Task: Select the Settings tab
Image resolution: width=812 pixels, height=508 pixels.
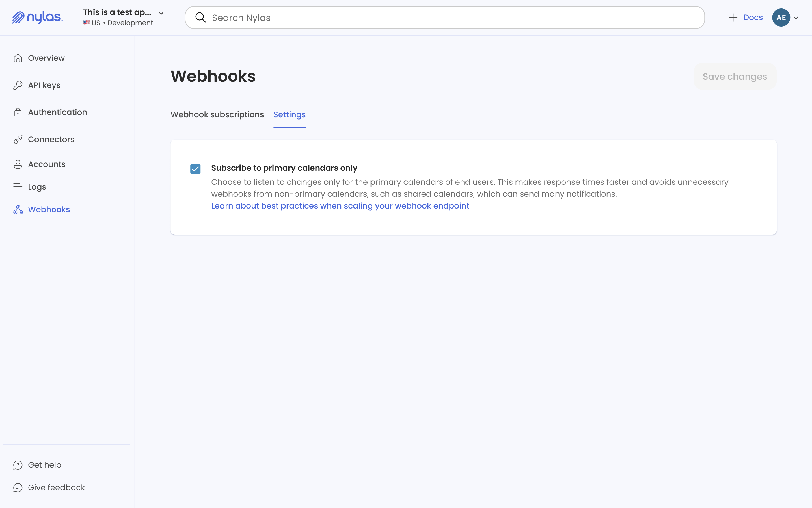Action: (x=289, y=115)
